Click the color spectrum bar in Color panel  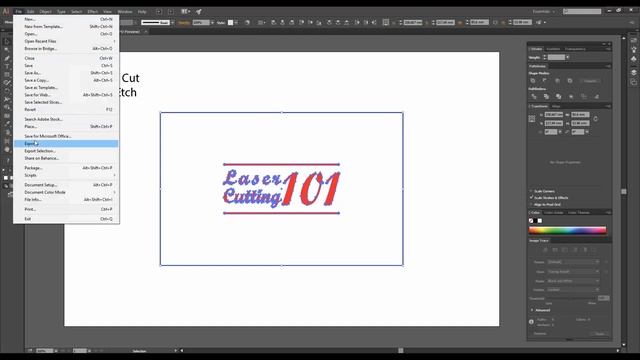(x=567, y=230)
